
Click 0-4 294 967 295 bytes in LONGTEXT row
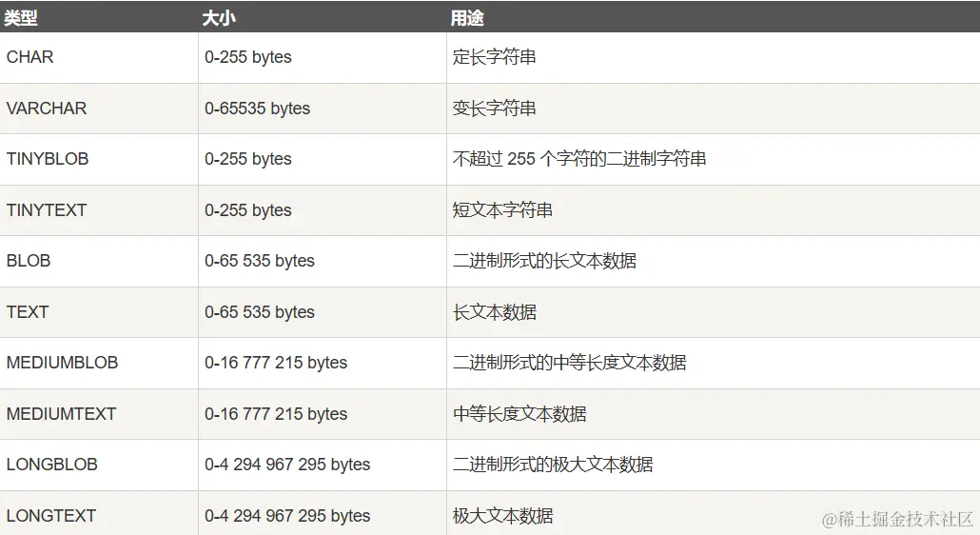[287, 516]
